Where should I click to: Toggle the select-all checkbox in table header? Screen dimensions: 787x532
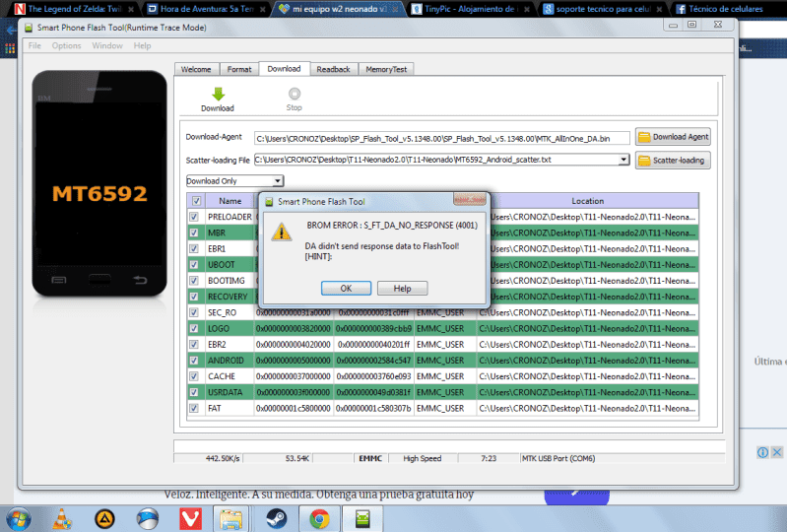pyautogui.click(x=196, y=201)
